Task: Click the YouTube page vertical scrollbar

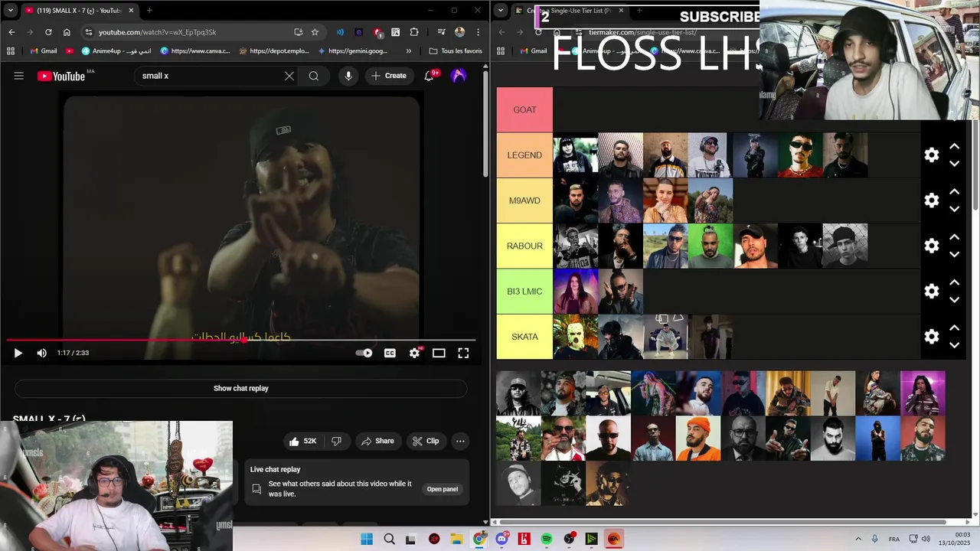Action: 485,122
